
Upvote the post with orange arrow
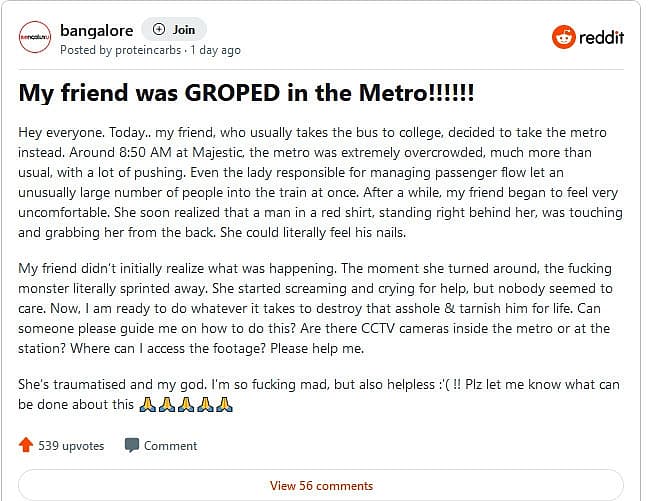(26, 445)
